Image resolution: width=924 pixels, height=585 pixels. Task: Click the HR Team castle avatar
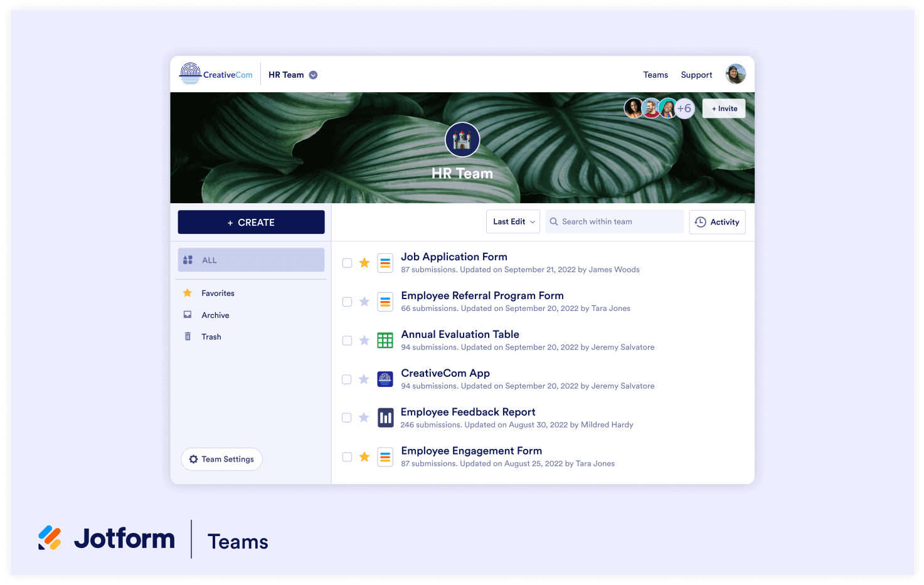pos(462,140)
